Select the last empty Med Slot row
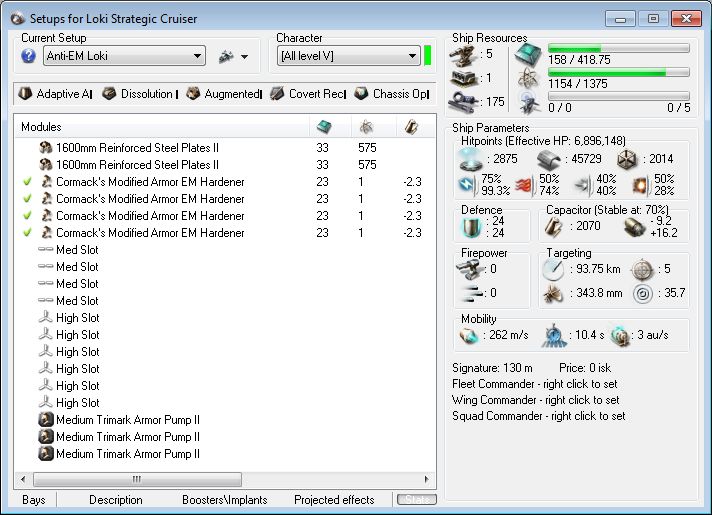The width and height of the screenshot is (712, 515). pos(225,301)
